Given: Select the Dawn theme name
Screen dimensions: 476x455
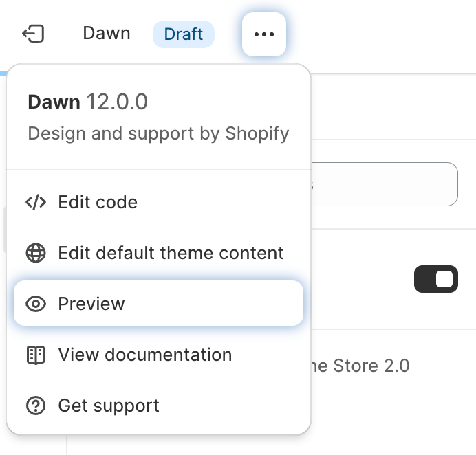Looking at the screenshot, I should coord(107,33).
